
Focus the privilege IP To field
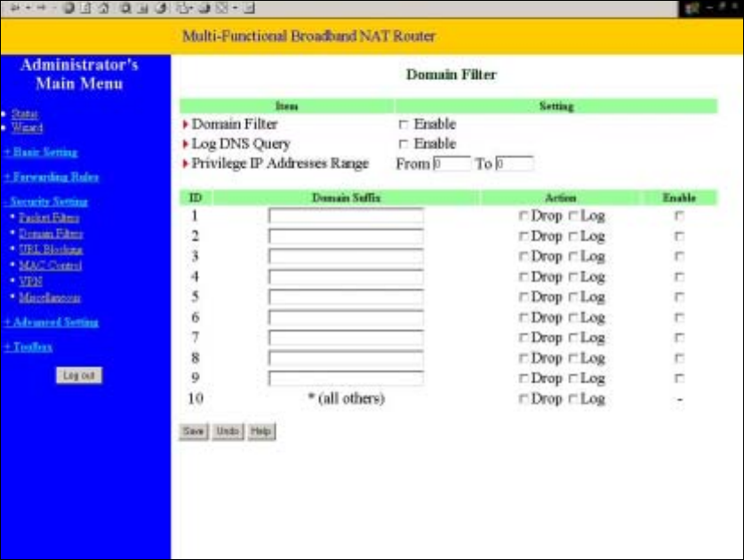pos(515,164)
